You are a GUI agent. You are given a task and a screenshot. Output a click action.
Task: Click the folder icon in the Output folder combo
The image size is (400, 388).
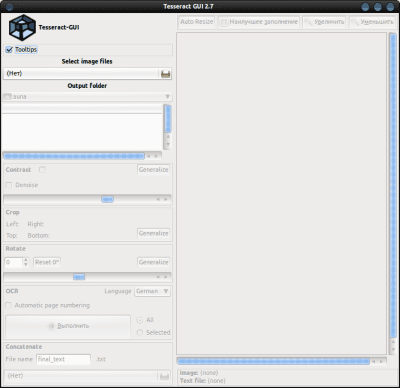(x=8, y=97)
